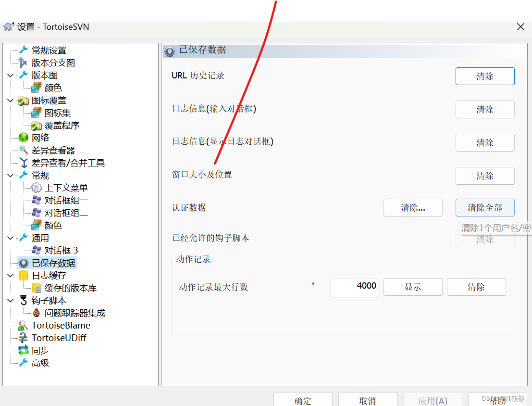The image size is (532, 406).
Task: Open the 网络 settings page
Action: [40, 138]
